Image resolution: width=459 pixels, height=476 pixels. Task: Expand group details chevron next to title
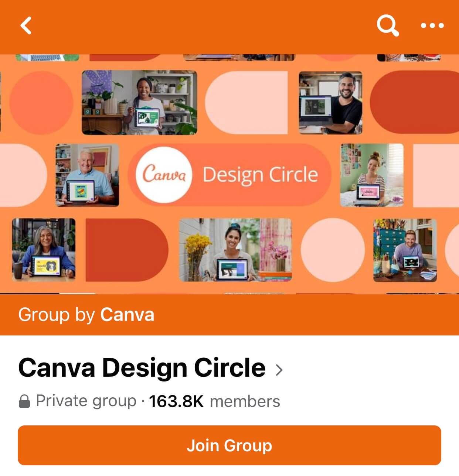[279, 369]
